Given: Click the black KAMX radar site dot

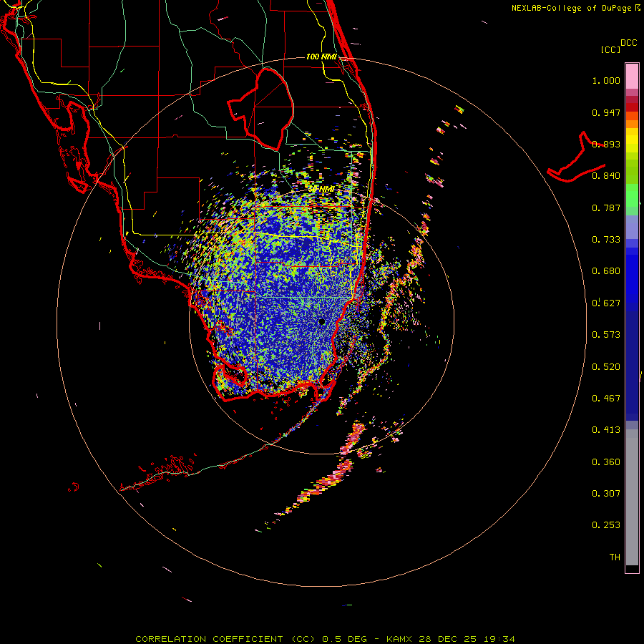Looking at the screenshot, I should coord(321,321).
